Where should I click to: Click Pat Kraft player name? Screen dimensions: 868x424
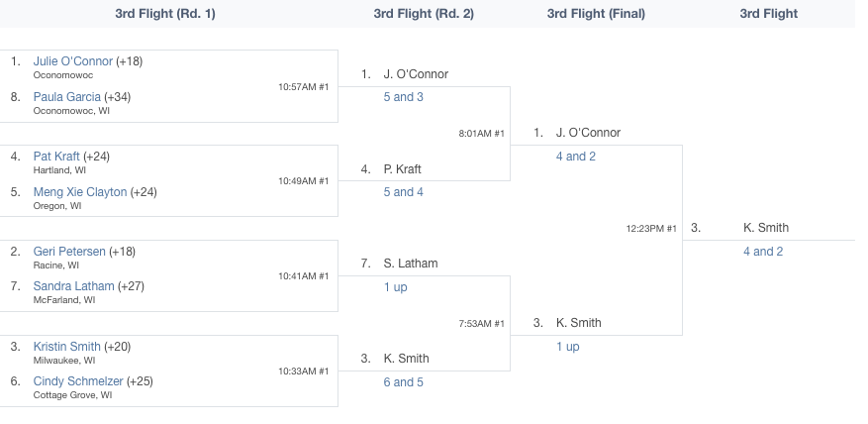(x=56, y=157)
